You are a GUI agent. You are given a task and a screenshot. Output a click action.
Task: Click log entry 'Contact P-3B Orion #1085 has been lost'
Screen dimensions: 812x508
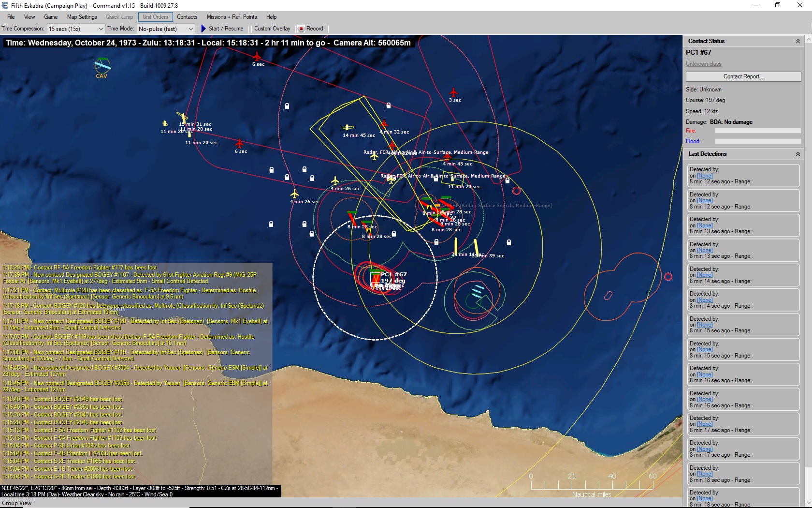[x=67, y=446]
